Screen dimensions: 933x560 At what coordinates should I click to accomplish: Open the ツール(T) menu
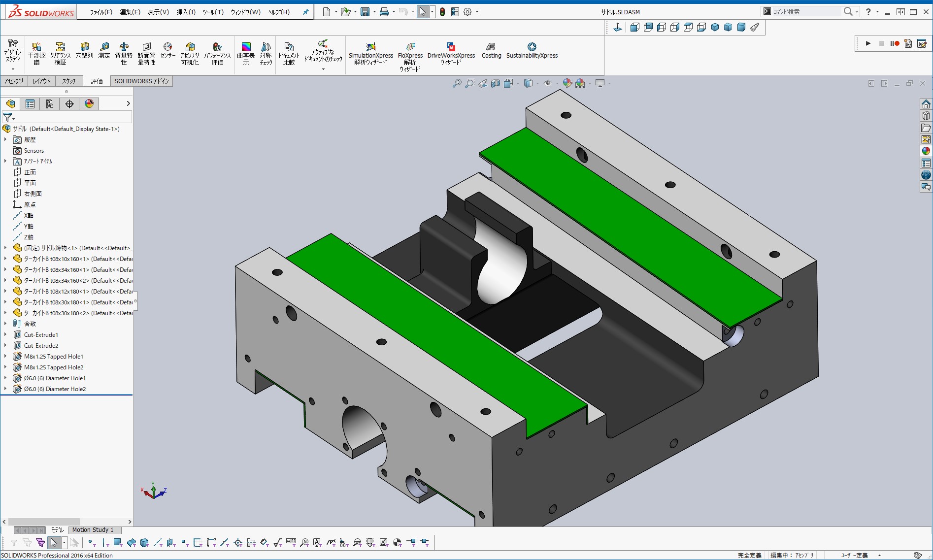[x=213, y=12]
